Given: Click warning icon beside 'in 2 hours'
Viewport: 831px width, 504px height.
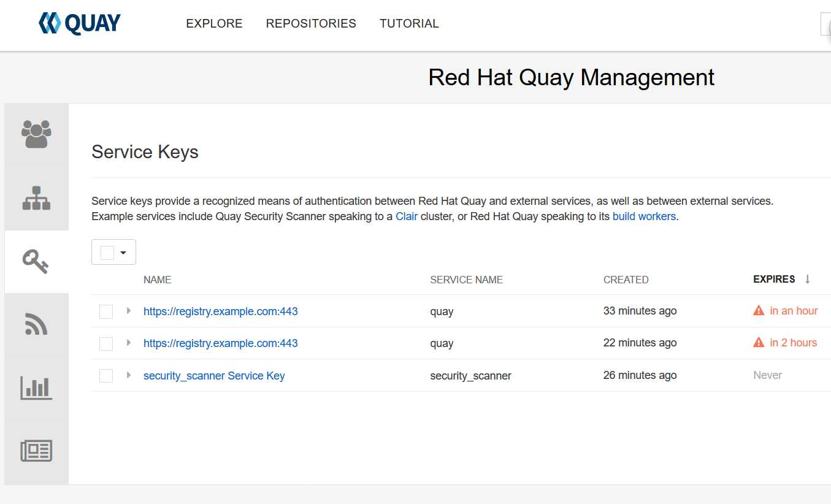Looking at the screenshot, I should click(x=759, y=342).
